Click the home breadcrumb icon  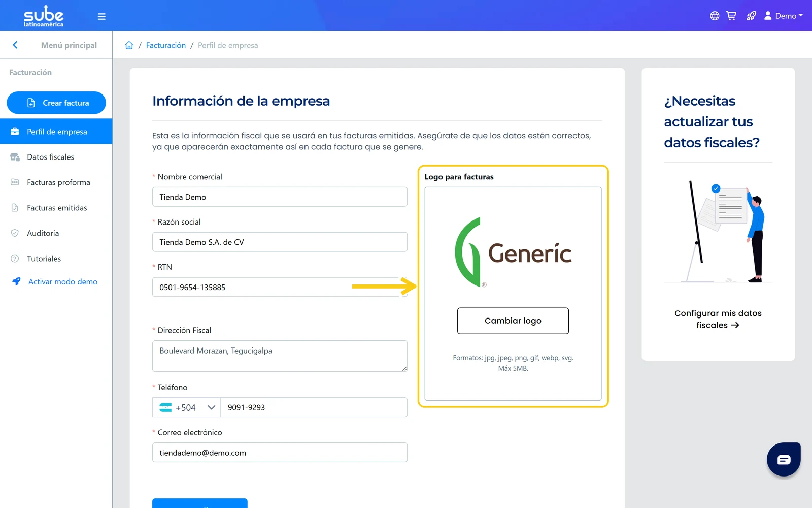(129, 45)
